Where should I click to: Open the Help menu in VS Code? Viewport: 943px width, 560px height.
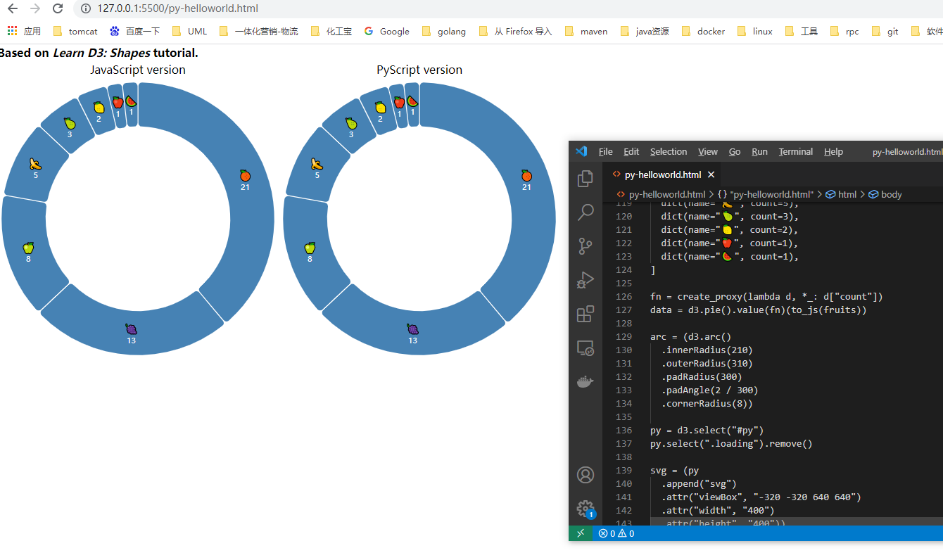click(x=833, y=151)
